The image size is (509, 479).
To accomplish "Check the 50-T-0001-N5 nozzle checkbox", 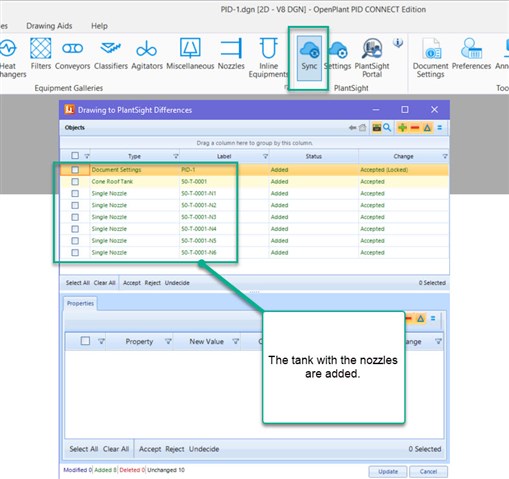I will point(75,241).
